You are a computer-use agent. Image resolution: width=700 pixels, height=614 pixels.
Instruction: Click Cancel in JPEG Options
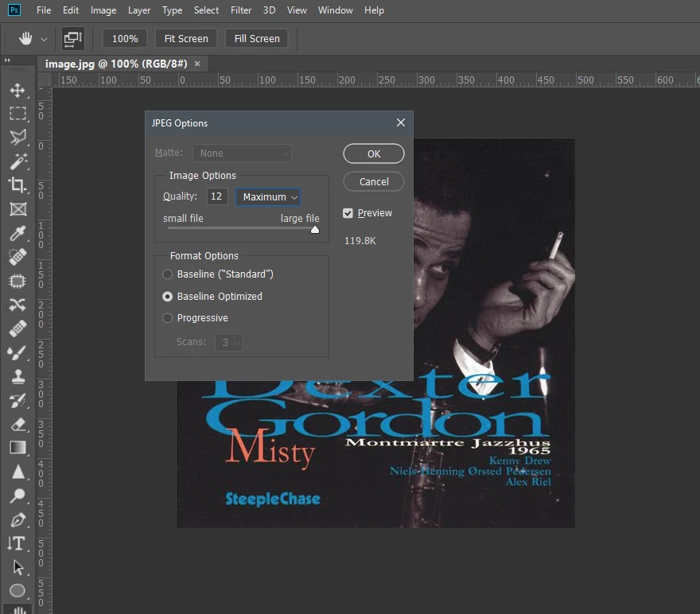374,181
